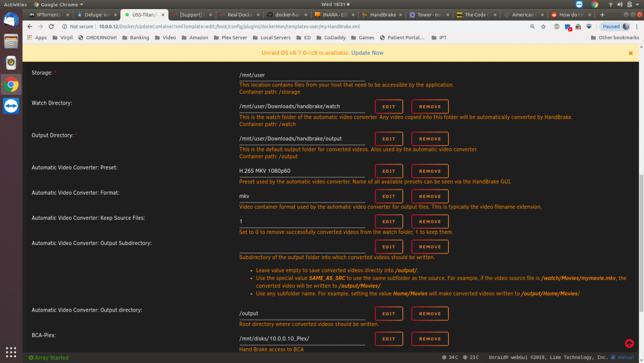
Task: Open the Patient Portal bookmark
Action: point(402,37)
